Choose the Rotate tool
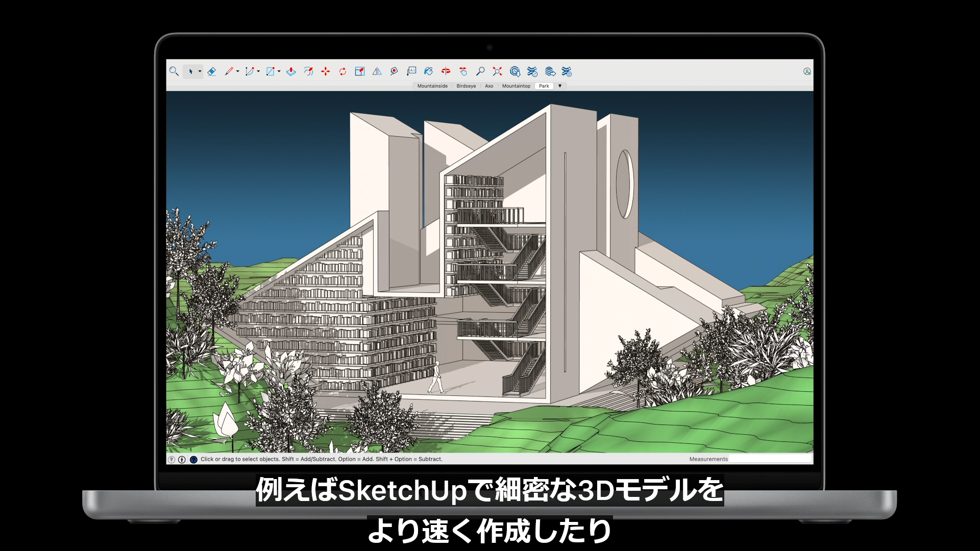980x551 pixels. (x=342, y=71)
